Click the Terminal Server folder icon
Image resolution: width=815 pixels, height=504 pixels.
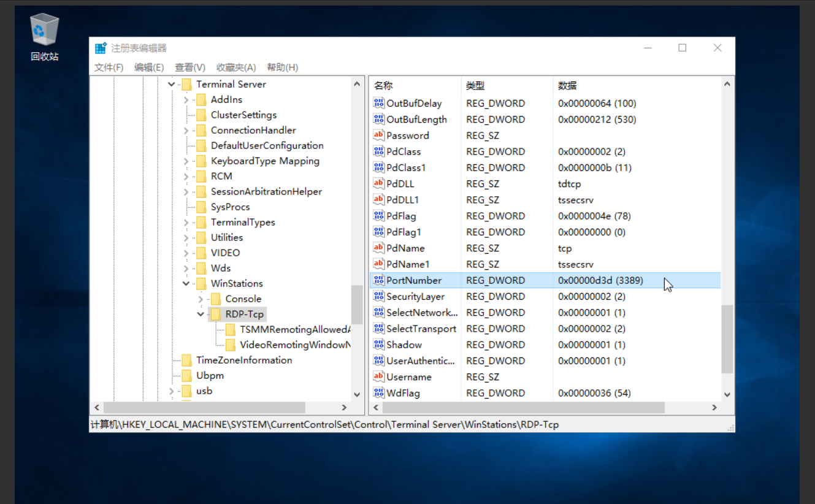click(x=186, y=84)
